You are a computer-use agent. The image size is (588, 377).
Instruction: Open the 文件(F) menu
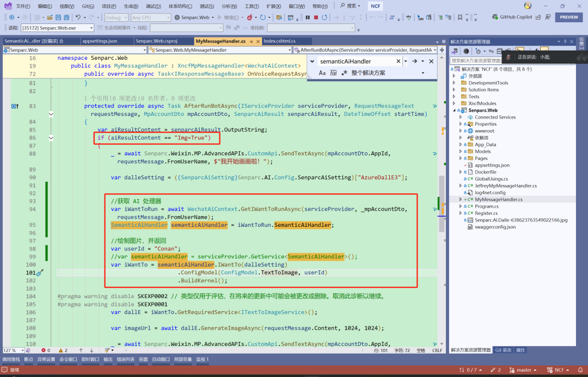(23, 6)
